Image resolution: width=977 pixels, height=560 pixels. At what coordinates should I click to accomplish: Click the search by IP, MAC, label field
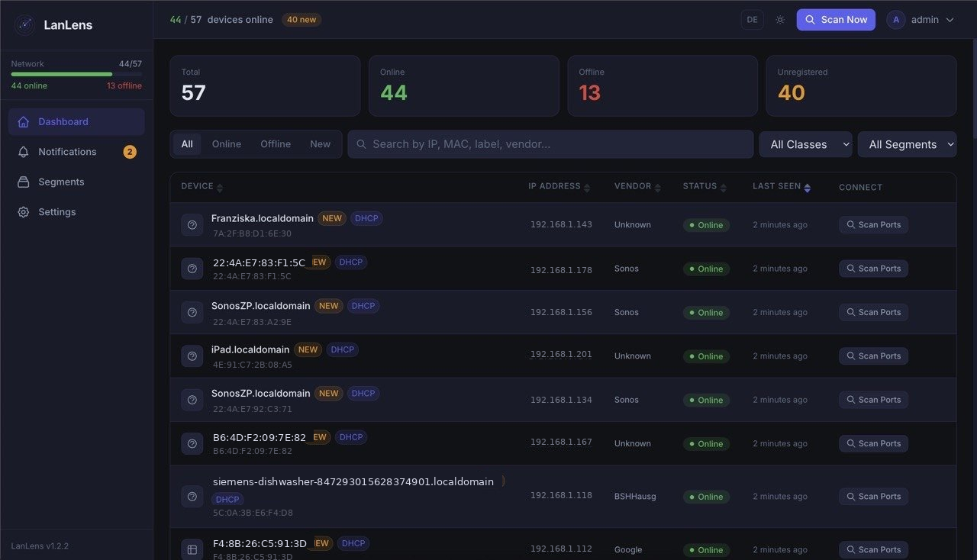pyautogui.click(x=550, y=144)
